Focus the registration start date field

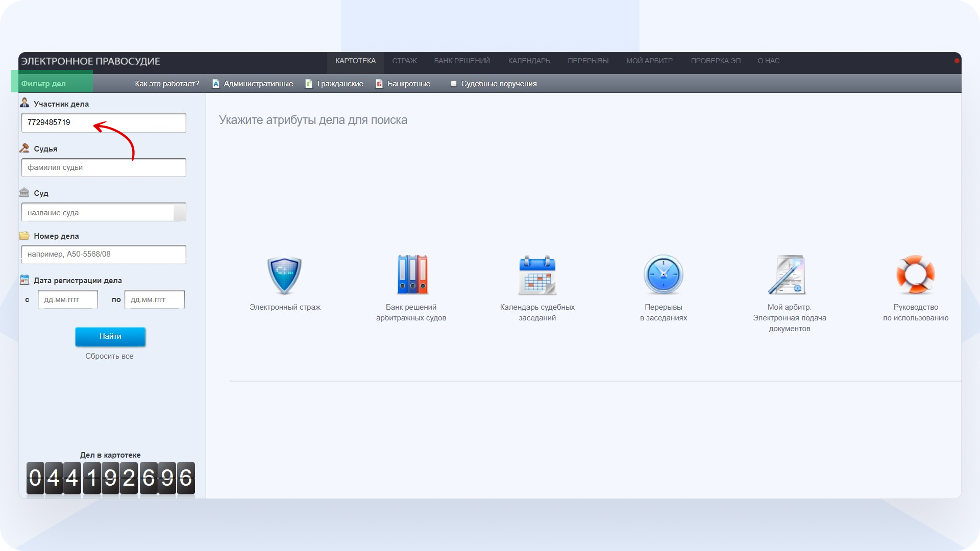coord(68,299)
